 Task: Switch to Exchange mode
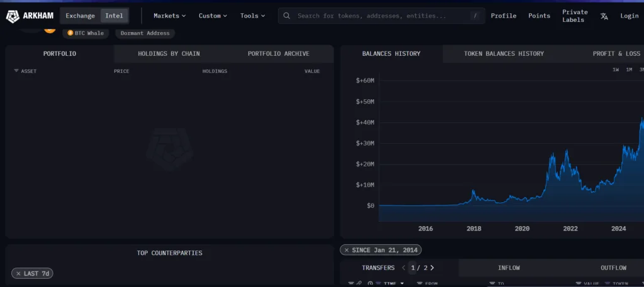pyautogui.click(x=80, y=16)
